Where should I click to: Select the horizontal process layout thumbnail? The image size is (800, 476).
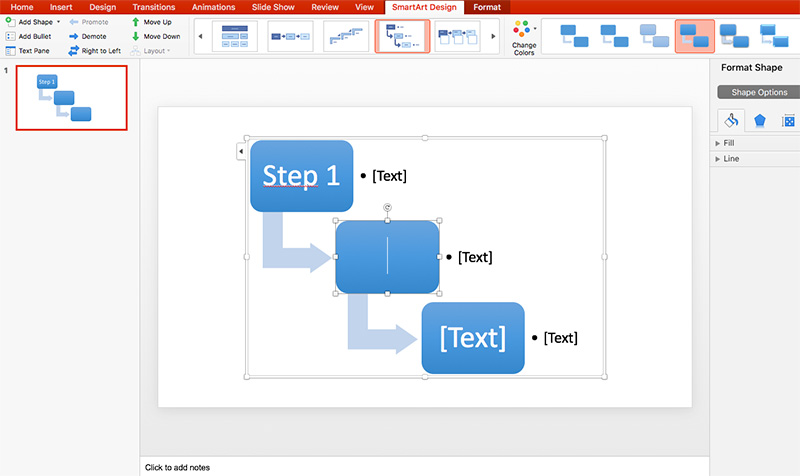coord(290,36)
